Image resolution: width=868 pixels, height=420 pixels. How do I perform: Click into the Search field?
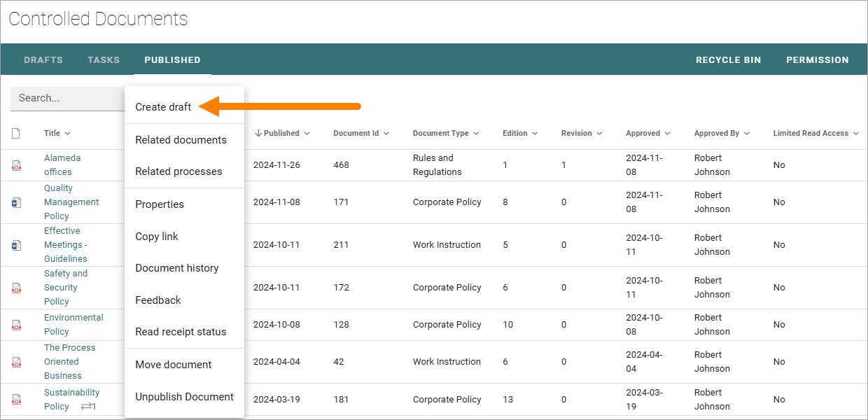coord(68,99)
